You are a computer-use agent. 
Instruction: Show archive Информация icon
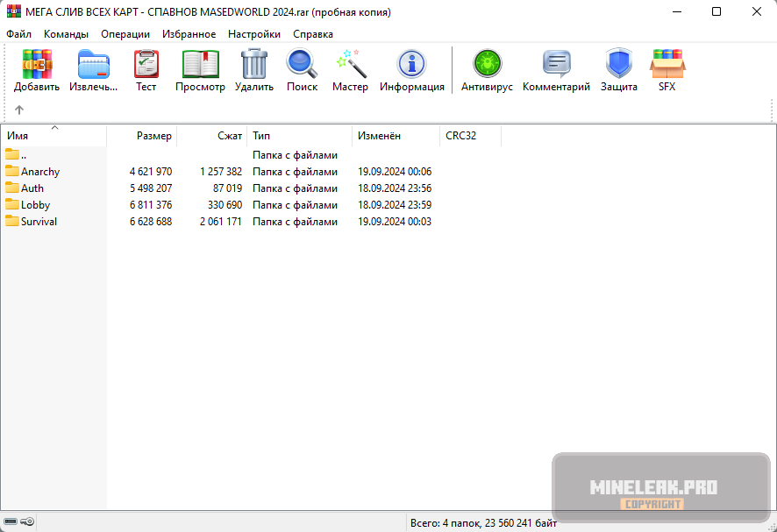[412, 64]
